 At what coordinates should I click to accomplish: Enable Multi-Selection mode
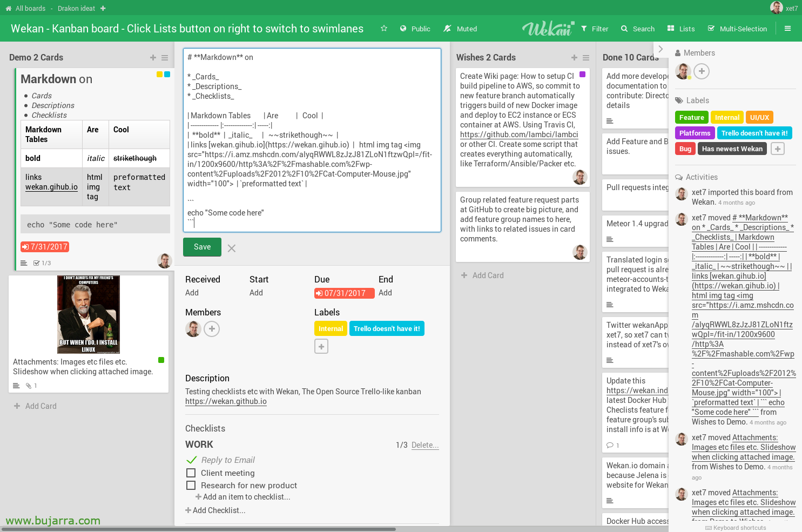(737, 29)
